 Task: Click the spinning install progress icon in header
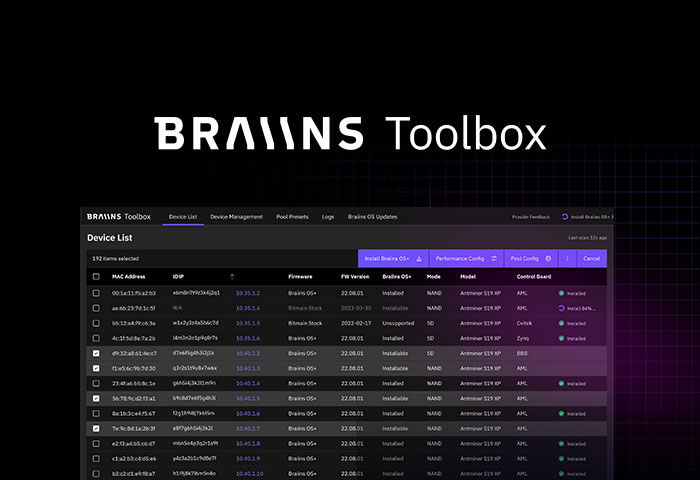[565, 217]
